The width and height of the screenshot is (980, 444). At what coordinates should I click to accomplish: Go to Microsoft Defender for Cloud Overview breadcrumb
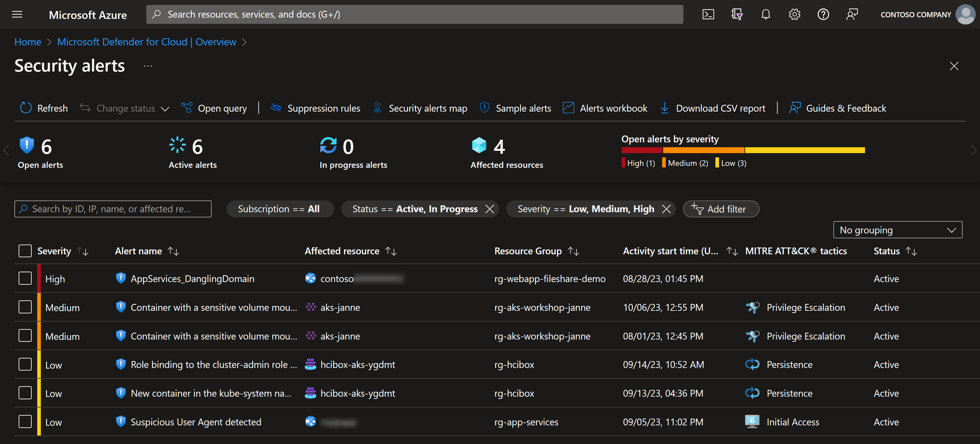146,42
